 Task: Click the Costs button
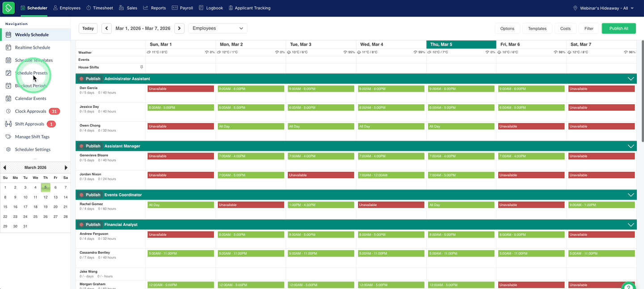pyautogui.click(x=565, y=28)
